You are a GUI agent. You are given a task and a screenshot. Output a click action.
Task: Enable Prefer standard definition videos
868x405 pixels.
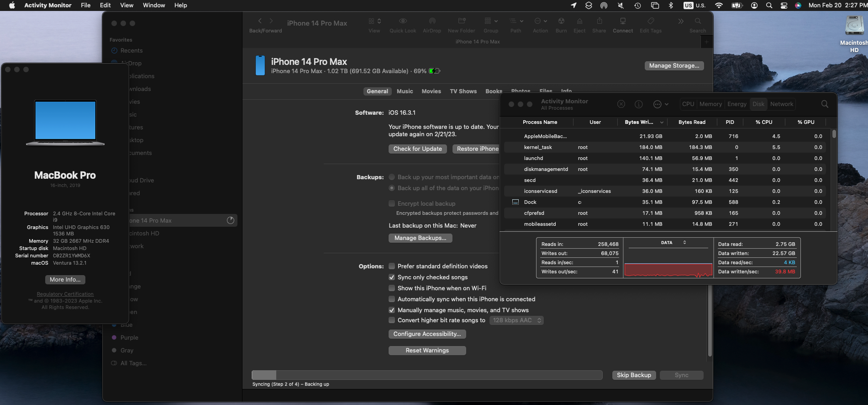pyautogui.click(x=392, y=266)
